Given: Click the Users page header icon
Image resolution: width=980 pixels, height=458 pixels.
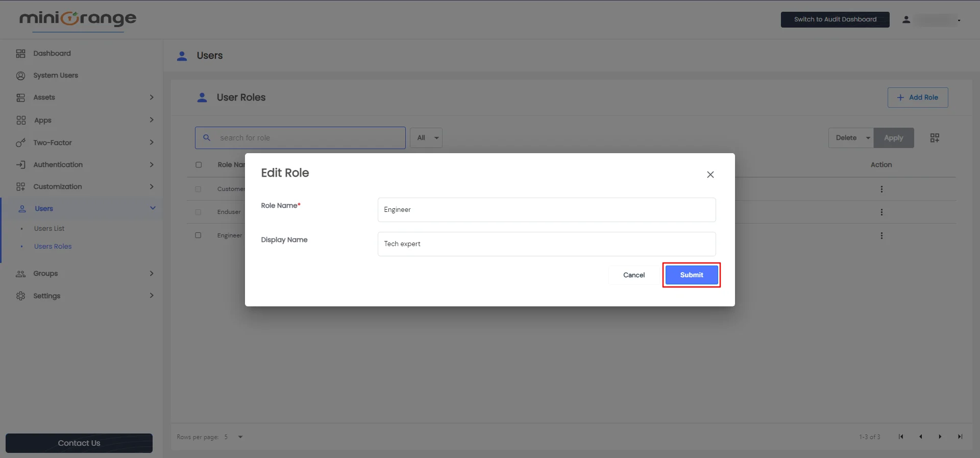Looking at the screenshot, I should pos(182,56).
